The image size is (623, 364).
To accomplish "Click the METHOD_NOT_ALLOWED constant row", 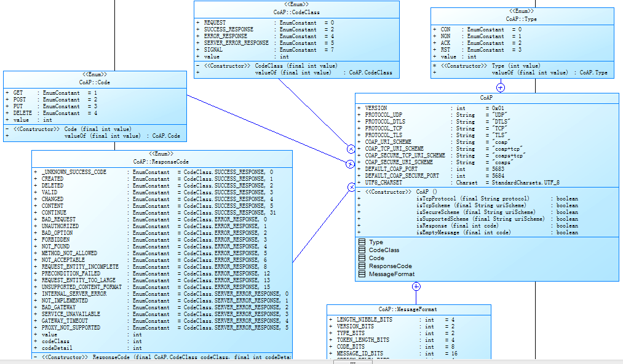I will 151,253.
